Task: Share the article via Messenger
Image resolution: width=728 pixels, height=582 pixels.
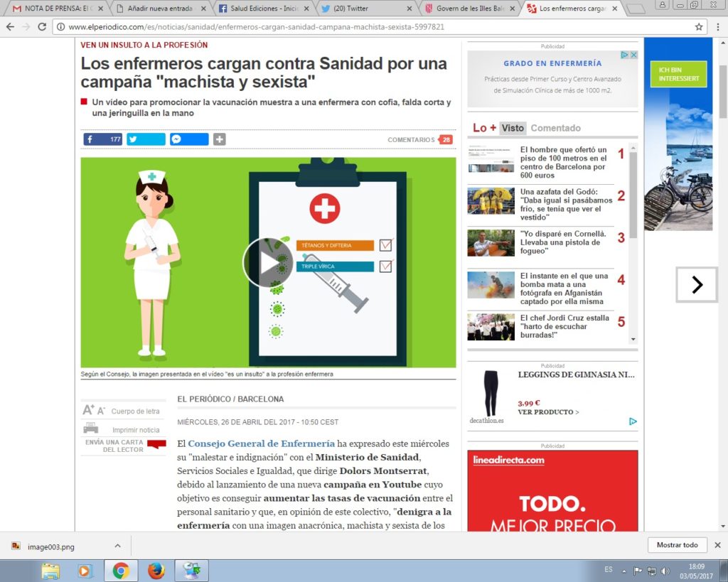Action: point(189,139)
